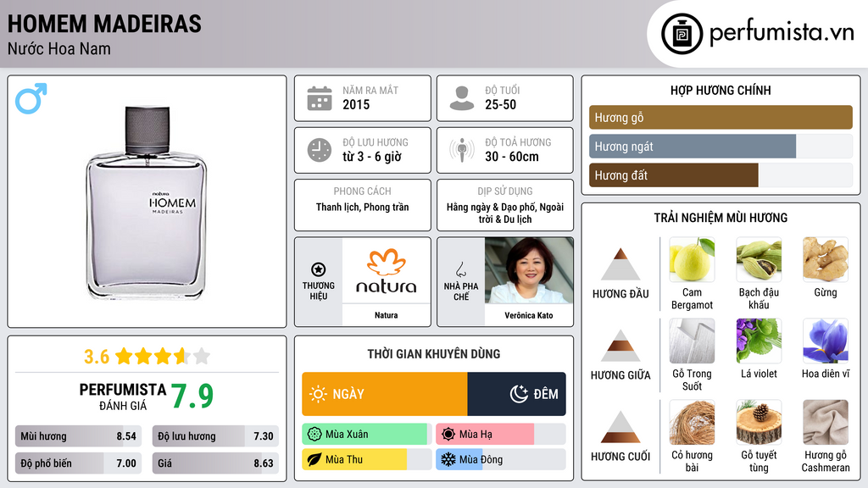Click the HOMEM MADEIRAS title
Image resolution: width=868 pixels, height=488 pixels.
pyautogui.click(x=104, y=25)
